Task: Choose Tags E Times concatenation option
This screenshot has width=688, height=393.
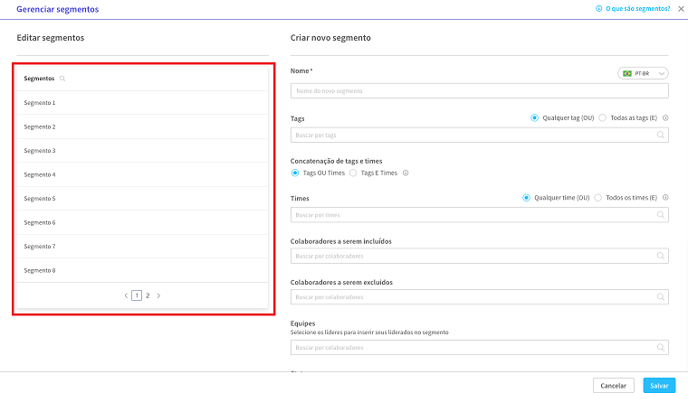Action: pyautogui.click(x=353, y=173)
